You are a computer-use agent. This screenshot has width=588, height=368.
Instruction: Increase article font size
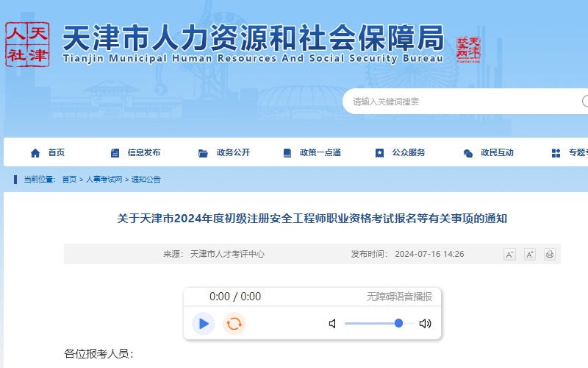click(529, 254)
